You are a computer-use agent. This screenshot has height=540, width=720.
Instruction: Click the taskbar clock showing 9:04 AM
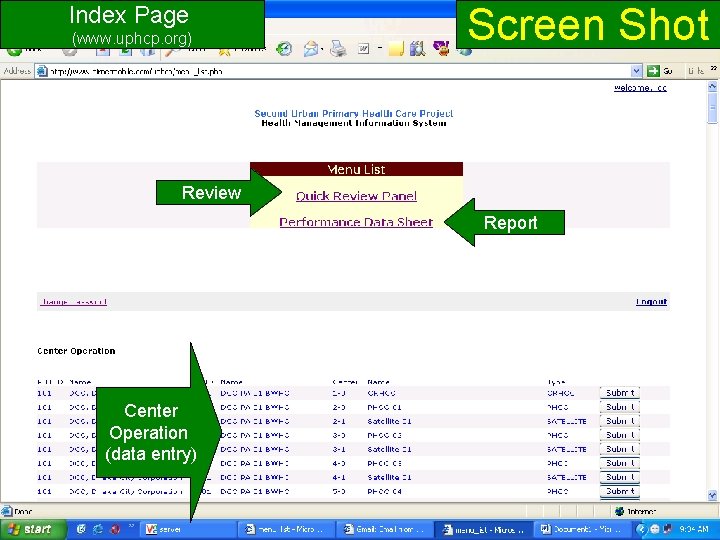pos(693,529)
